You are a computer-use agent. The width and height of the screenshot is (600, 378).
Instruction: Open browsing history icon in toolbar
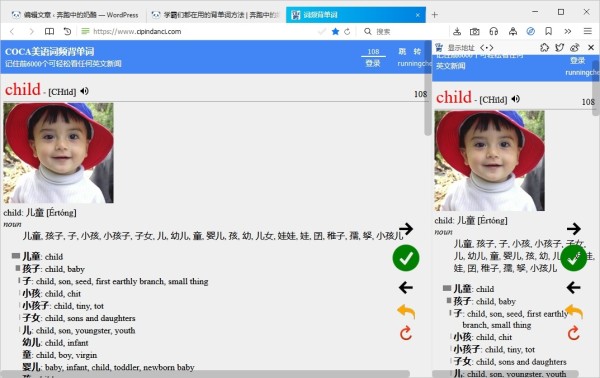click(67, 31)
